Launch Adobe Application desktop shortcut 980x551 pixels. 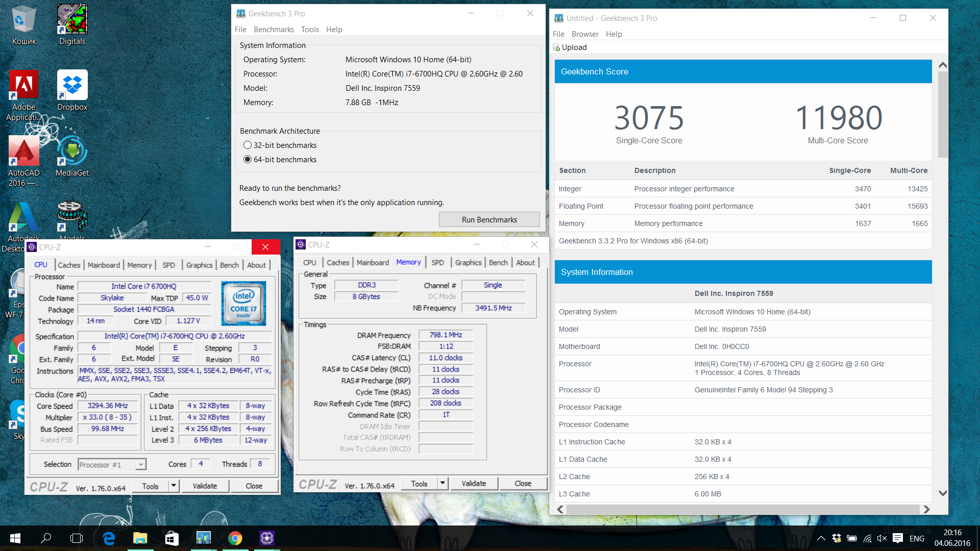coord(23,95)
